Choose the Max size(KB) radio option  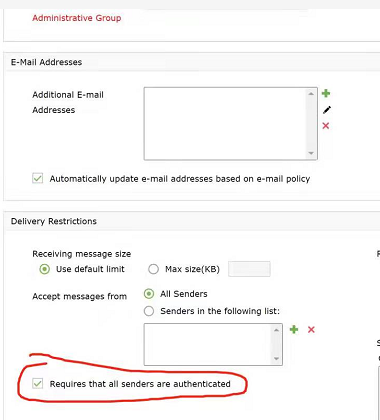click(x=153, y=269)
